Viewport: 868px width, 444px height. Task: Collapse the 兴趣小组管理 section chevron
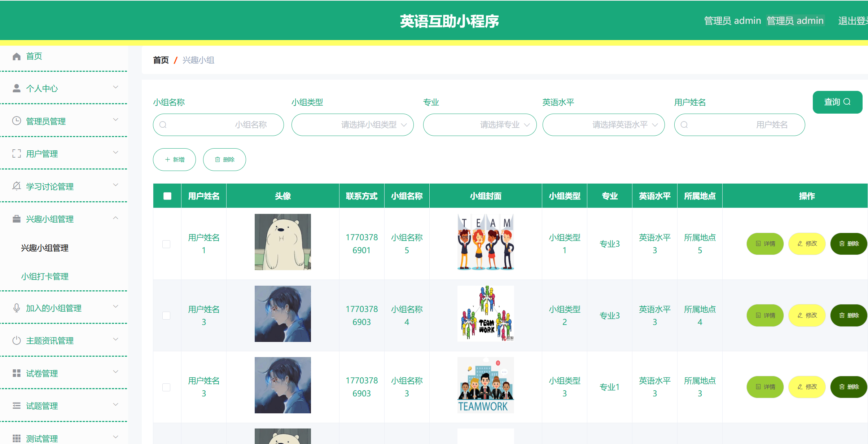pyautogui.click(x=116, y=218)
